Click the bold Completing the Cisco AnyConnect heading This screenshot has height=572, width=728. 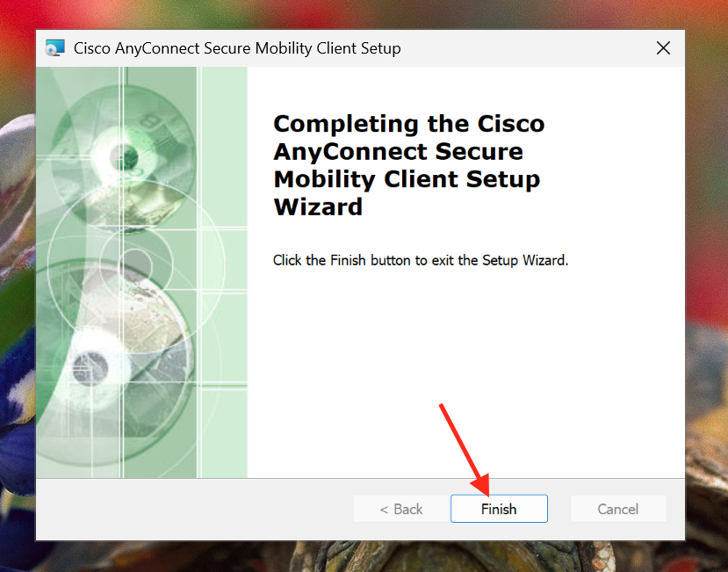[x=408, y=165]
